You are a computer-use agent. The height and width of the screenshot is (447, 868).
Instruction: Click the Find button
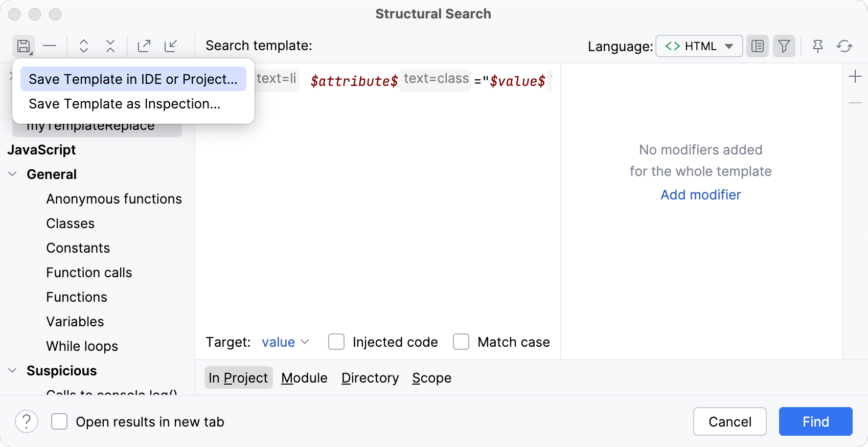tap(815, 421)
